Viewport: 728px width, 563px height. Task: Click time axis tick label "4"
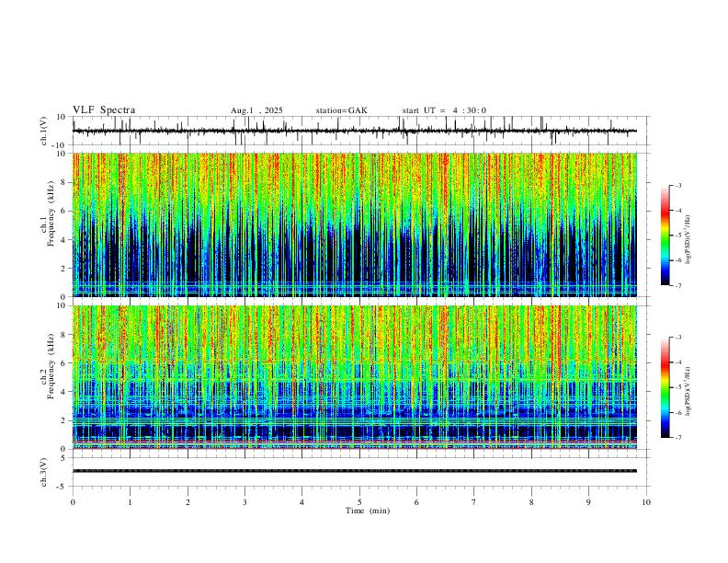301,502
